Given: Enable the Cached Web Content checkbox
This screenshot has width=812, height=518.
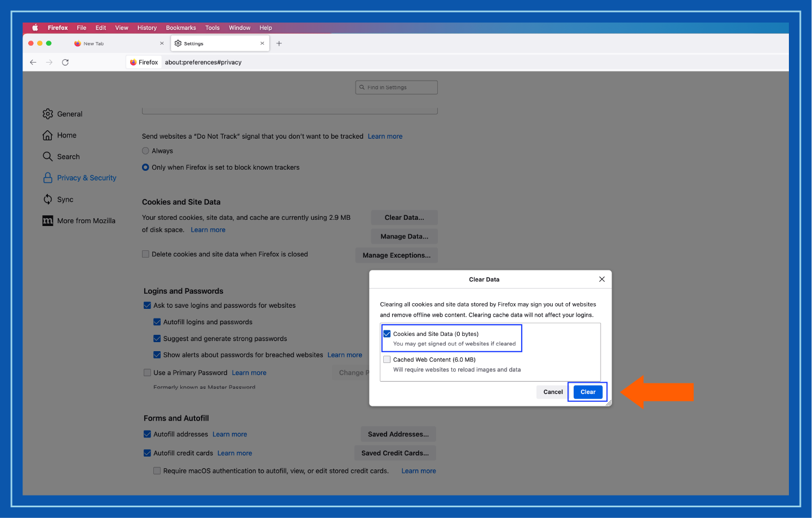Looking at the screenshot, I should point(387,359).
